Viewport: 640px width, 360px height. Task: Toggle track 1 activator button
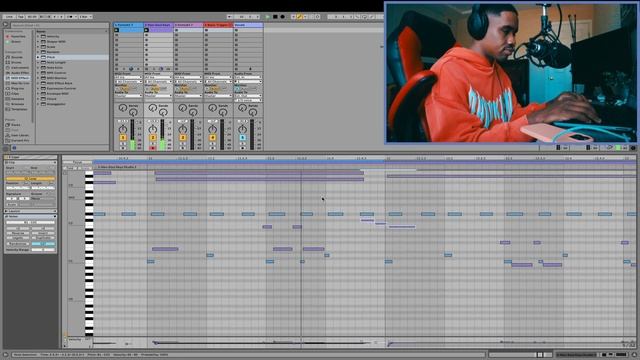[123, 138]
